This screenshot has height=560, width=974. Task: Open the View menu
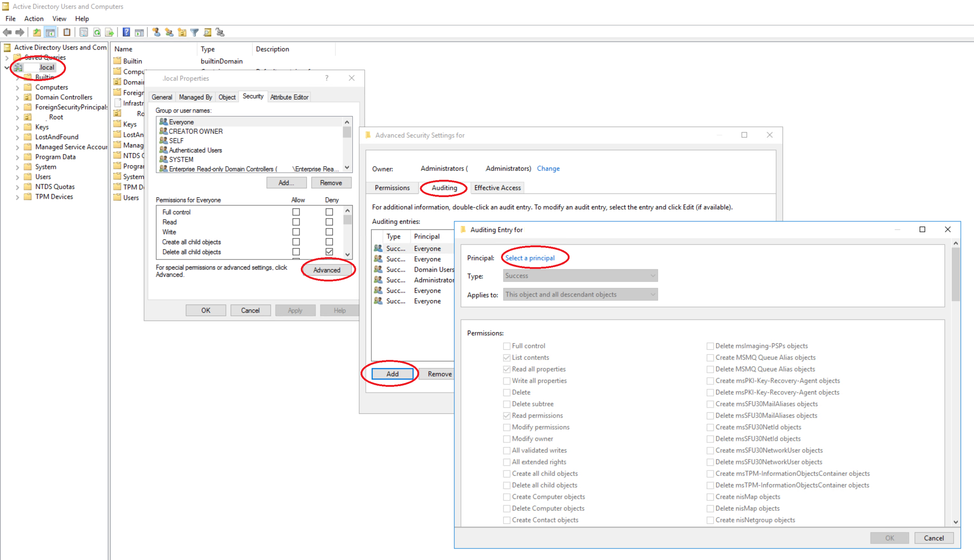tap(59, 18)
